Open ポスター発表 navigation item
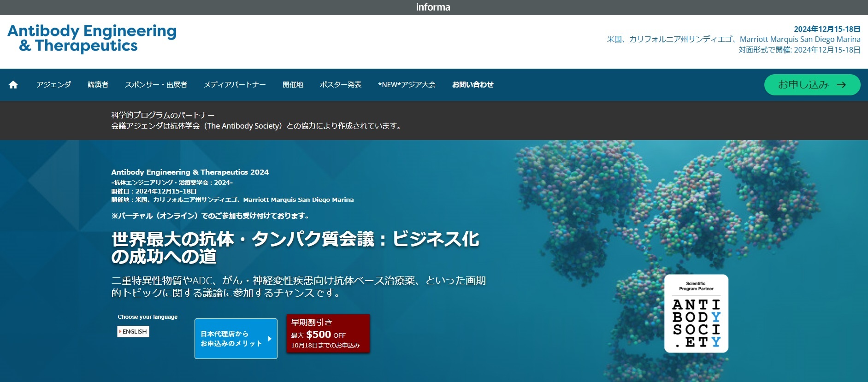The image size is (868, 382). pos(341,85)
